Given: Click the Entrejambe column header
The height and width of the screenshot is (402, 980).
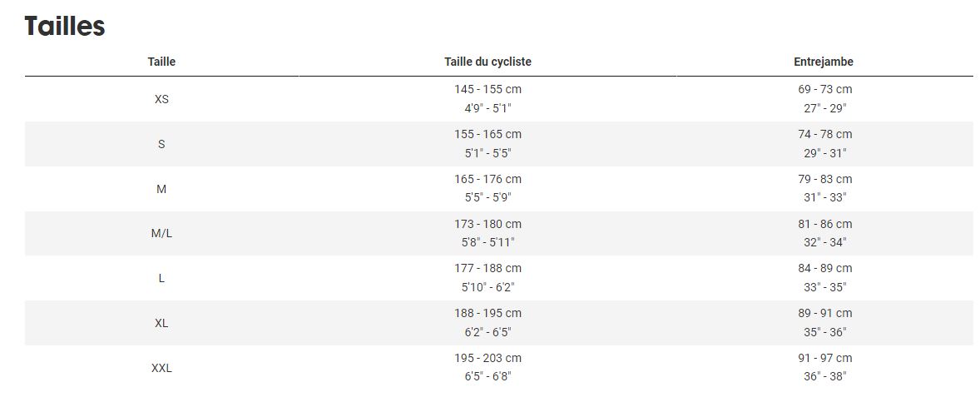Looking at the screenshot, I should coord(824,62).
